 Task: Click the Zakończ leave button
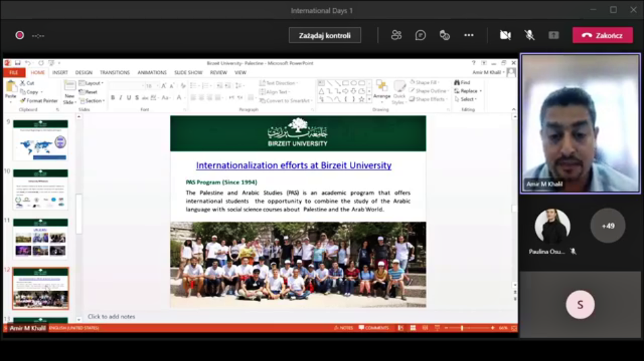[x=602, y=35]
